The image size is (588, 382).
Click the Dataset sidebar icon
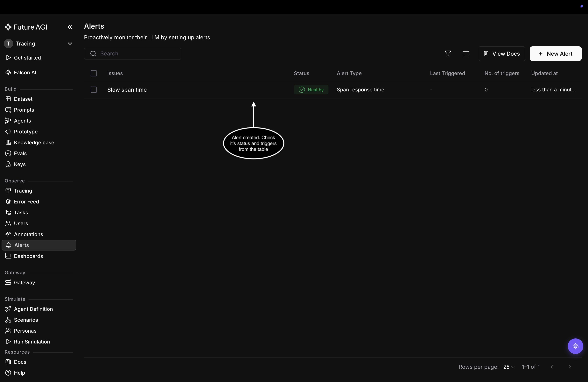pos(8,99)
